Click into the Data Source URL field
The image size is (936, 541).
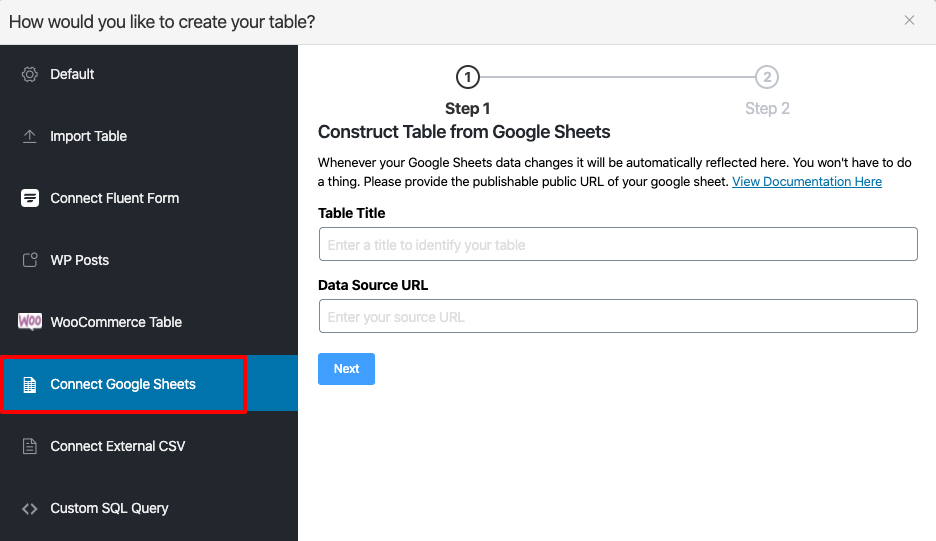pos(618,317)
